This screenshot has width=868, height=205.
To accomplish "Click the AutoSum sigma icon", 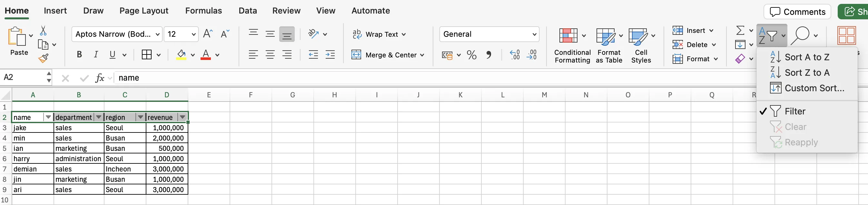I will click(x=740, y=31).
